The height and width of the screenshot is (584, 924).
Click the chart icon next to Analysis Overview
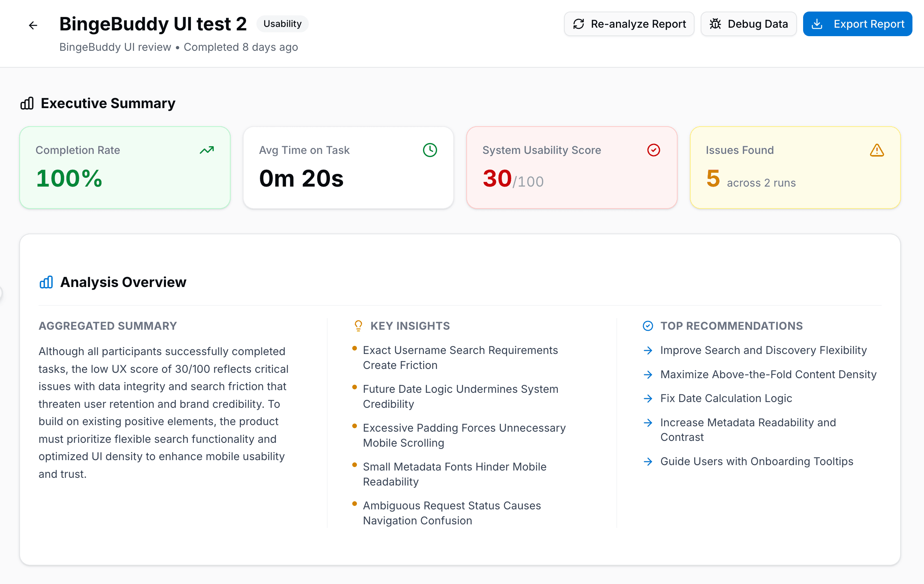pos(46,282)
